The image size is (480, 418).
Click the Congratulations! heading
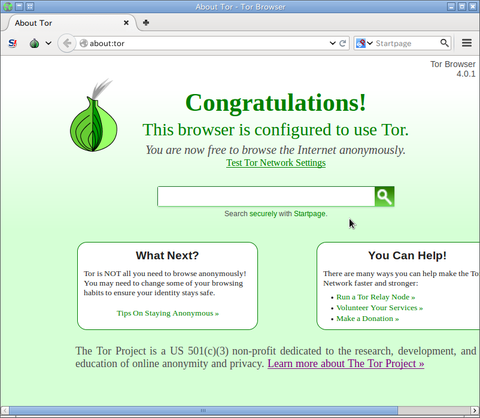coord(276,103)
